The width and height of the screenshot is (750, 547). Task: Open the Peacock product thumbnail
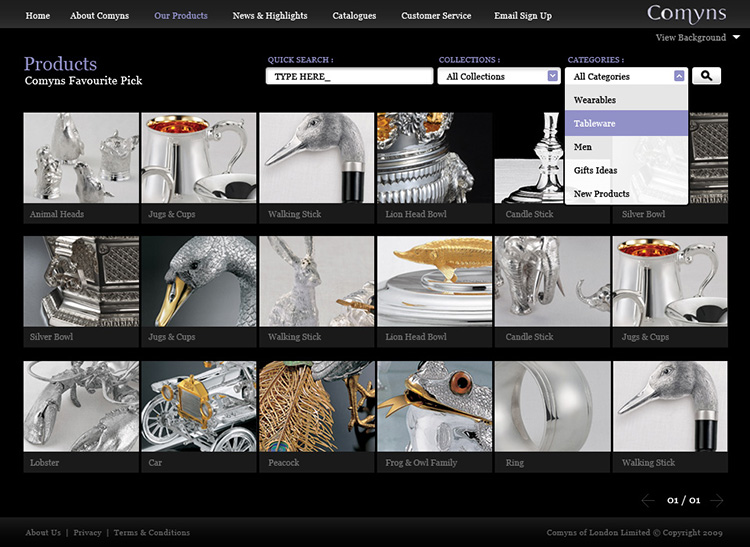click(x=316, y=406)
